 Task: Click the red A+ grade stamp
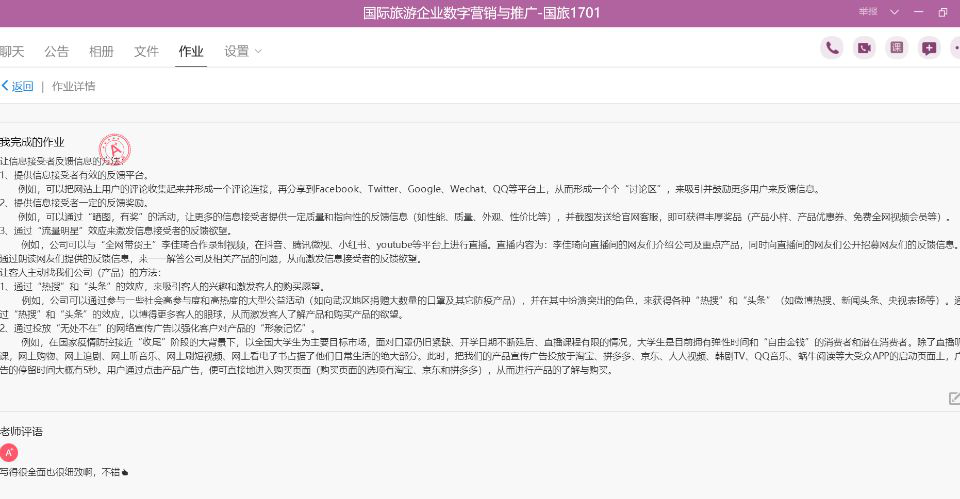112,150
